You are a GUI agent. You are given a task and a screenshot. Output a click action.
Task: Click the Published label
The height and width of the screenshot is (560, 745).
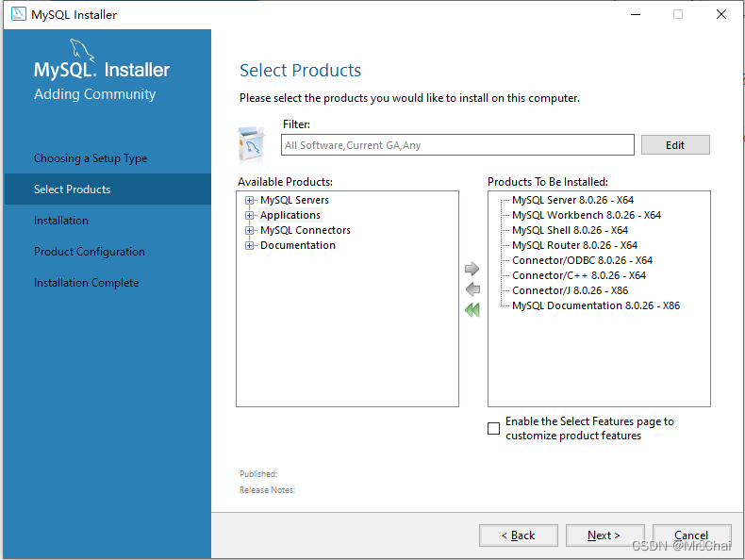[x=258, y=474]
